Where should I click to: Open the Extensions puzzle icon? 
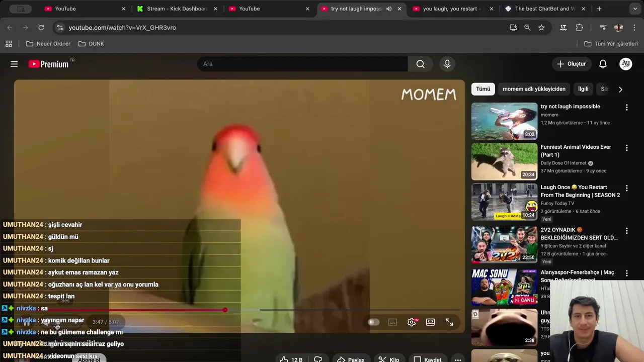tap(580, 28)
